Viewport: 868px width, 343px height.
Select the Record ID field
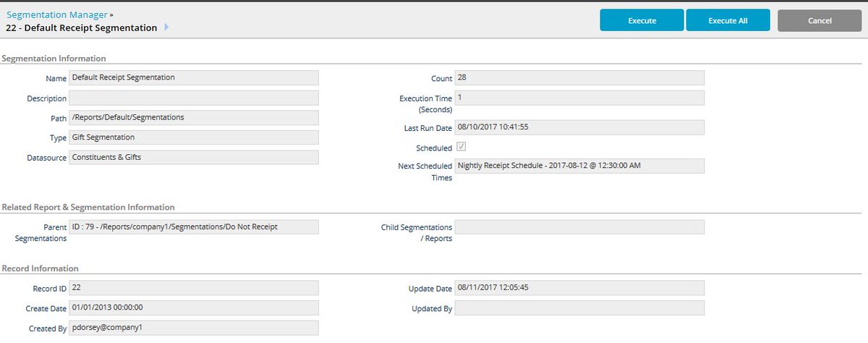(x=194, y=288)
